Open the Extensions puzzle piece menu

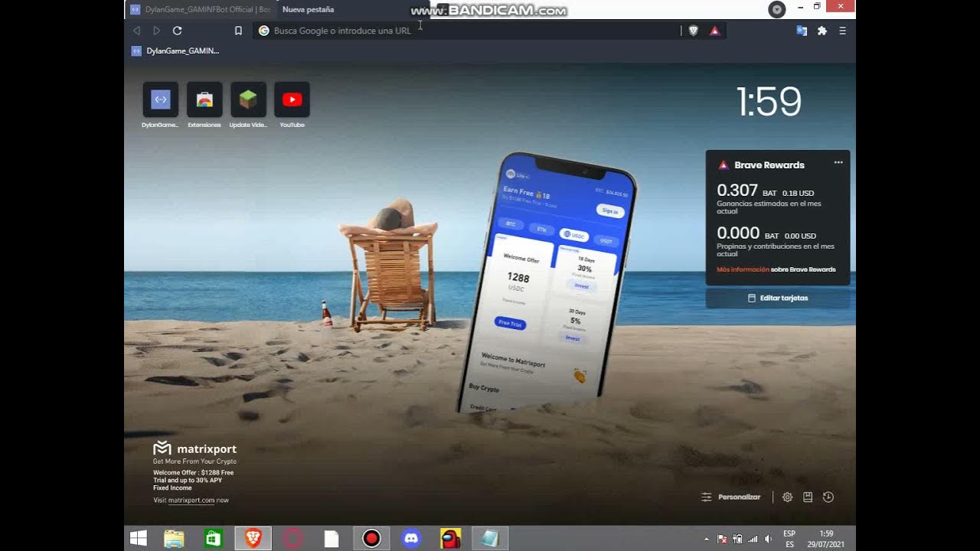[822, 31]
